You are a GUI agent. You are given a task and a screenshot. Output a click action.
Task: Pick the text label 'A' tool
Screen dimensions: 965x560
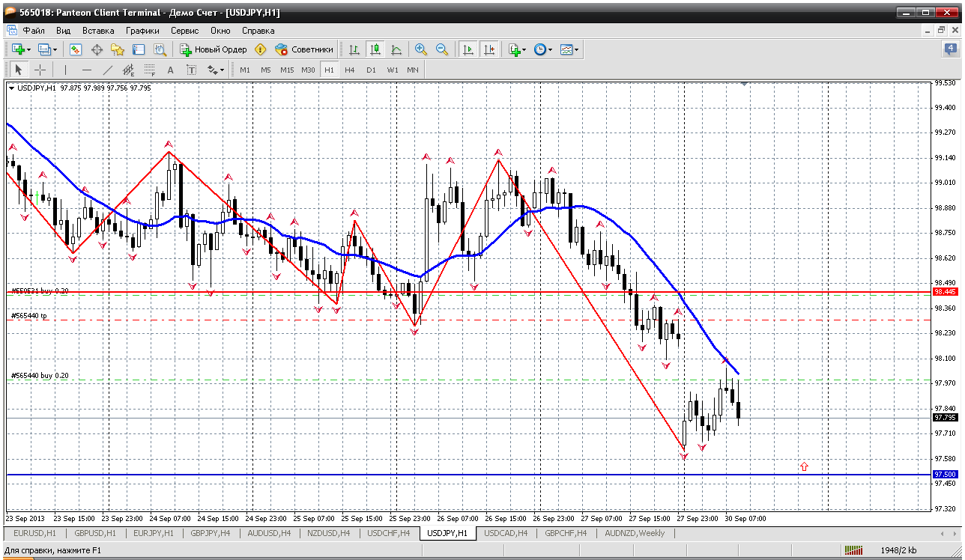(170, 70)
